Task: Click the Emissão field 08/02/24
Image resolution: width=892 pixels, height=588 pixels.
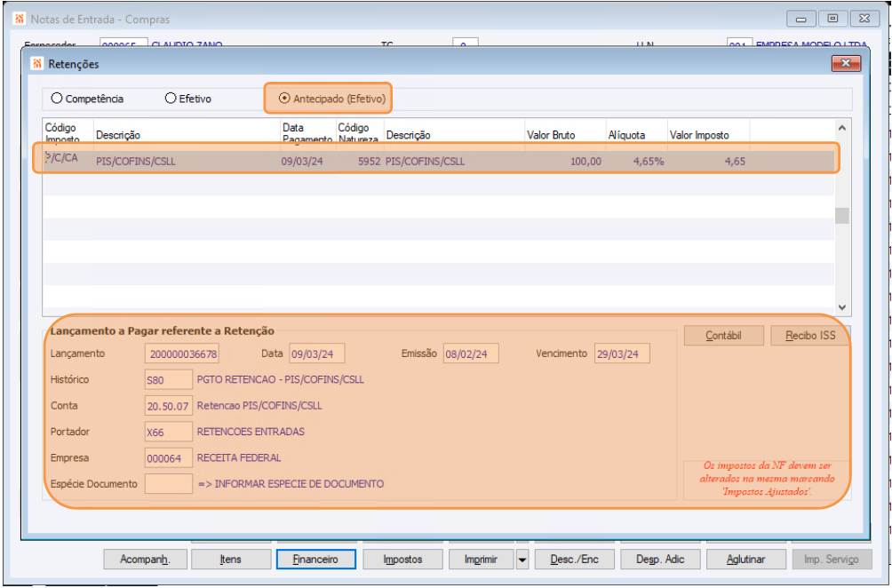Action: click(x=471, y=354)
